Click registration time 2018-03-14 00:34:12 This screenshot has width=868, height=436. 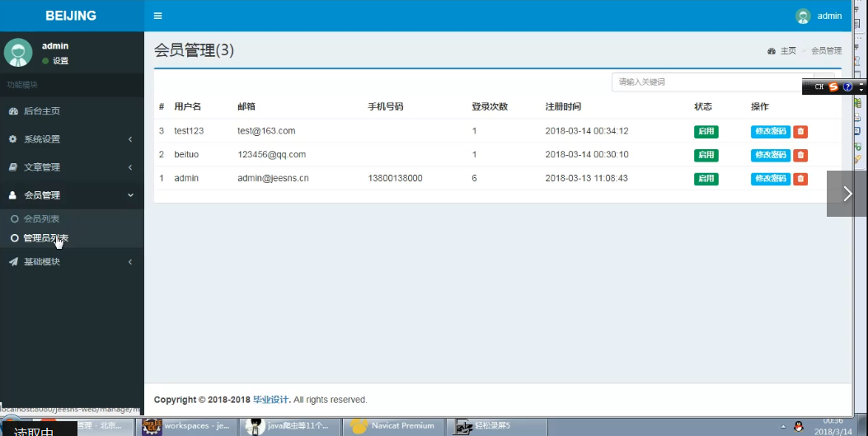pyautogui.click(x=587, y=131)
